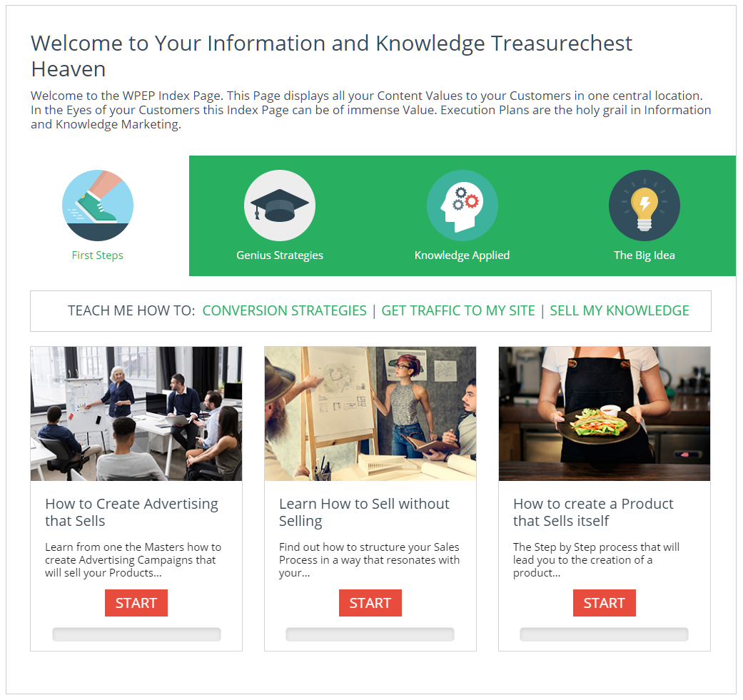Open the Knowledge Applied head-with-gears icon
743x700 pixels.
[x=462, y=206]
